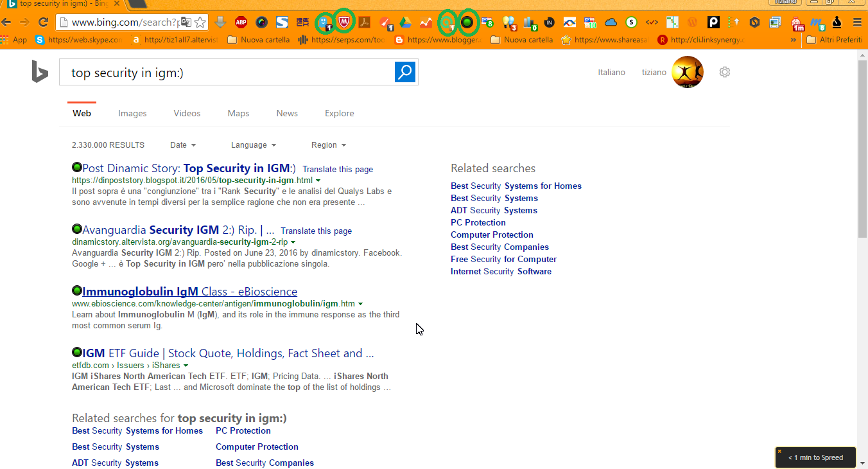Click the WordPress extension icon
868x469 pixels.
click(692, 22)
